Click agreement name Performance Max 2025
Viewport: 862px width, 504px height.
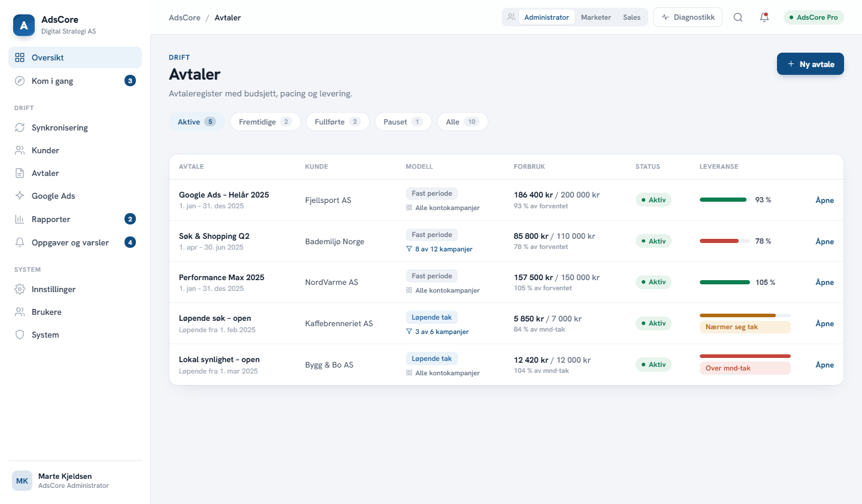(x=221, y=277)
